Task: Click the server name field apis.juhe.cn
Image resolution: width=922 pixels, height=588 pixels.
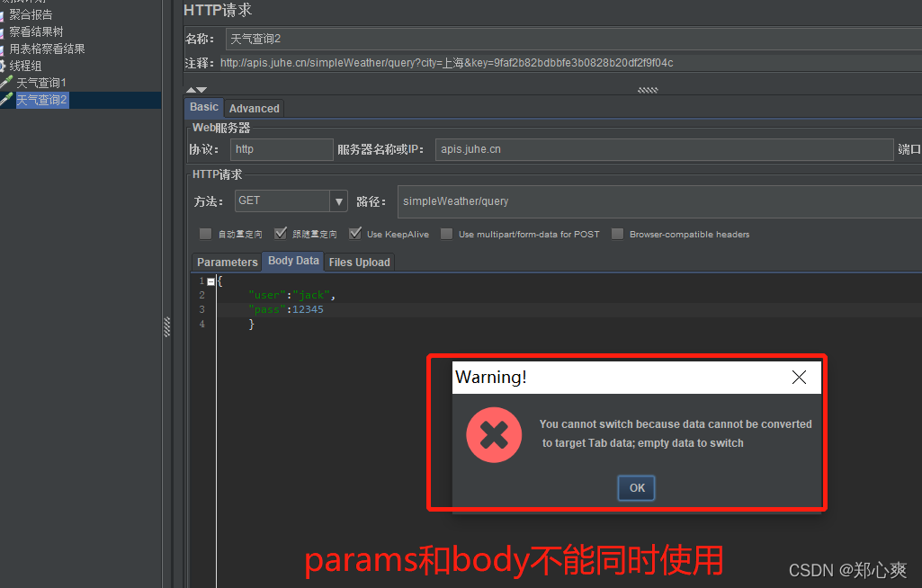Action: 665,149
